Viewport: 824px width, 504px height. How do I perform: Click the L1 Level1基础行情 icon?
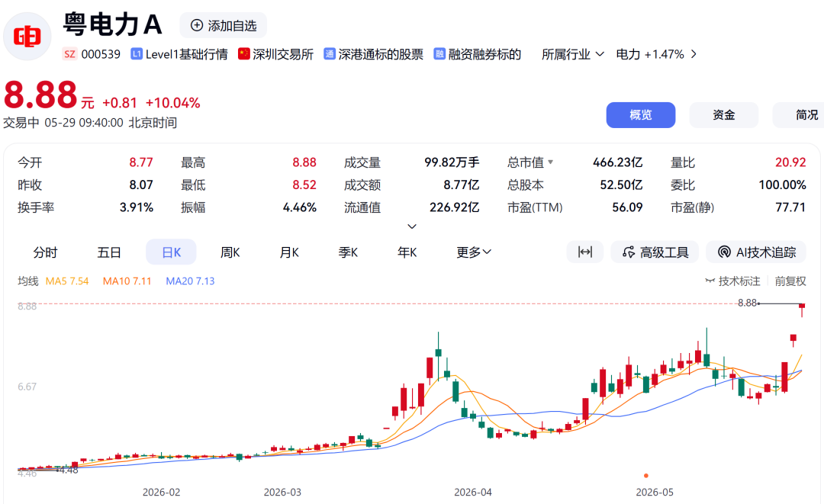pyautogui.click(x=137, y=54)
